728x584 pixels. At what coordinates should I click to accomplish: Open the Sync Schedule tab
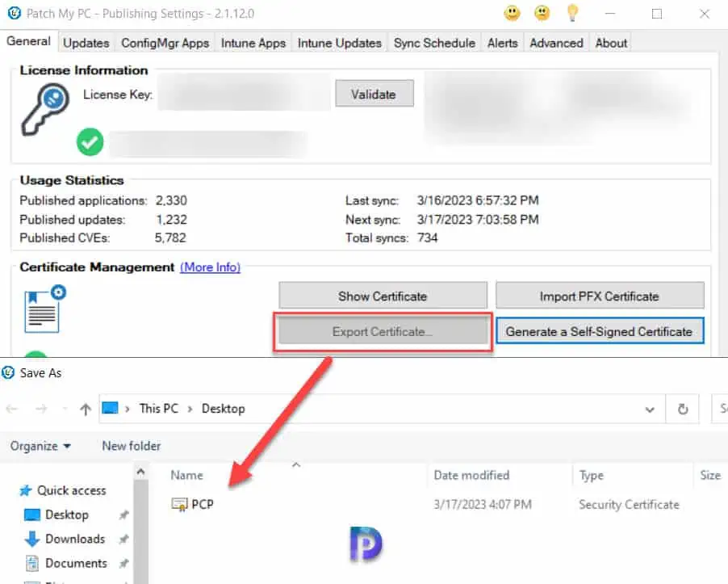point(434,43)
